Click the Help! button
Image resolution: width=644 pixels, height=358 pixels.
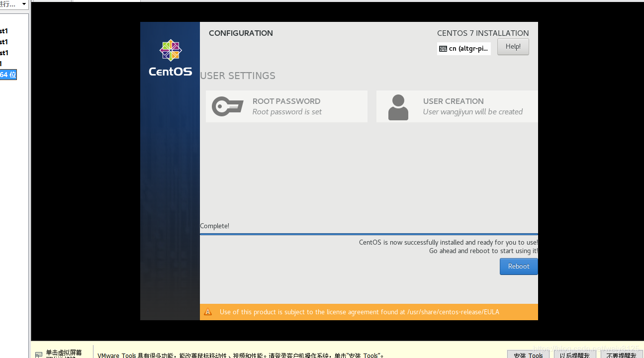pyautogui.click(x=513, y=47)
